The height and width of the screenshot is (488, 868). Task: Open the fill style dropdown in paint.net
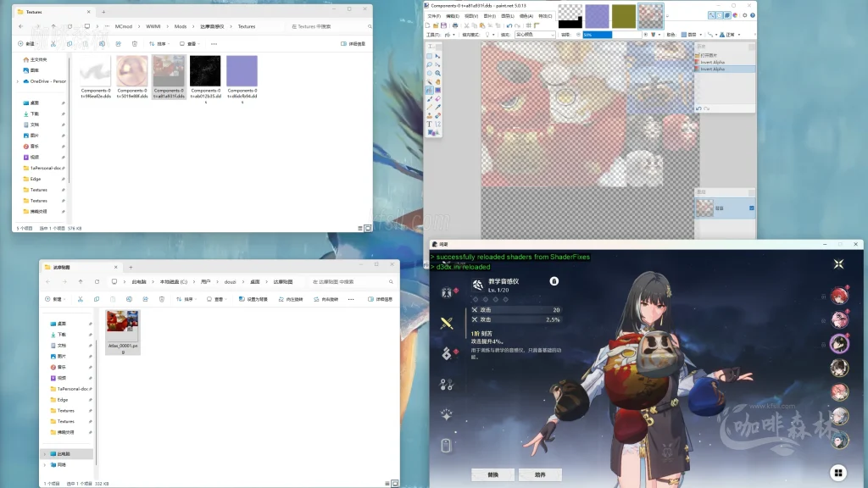[x=534, y=35]
